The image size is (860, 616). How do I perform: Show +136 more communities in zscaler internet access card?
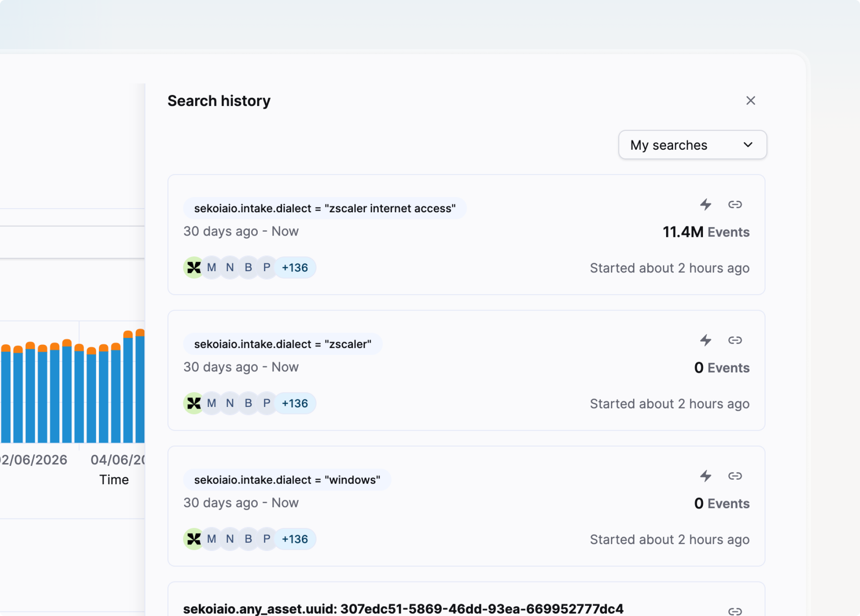295,268
